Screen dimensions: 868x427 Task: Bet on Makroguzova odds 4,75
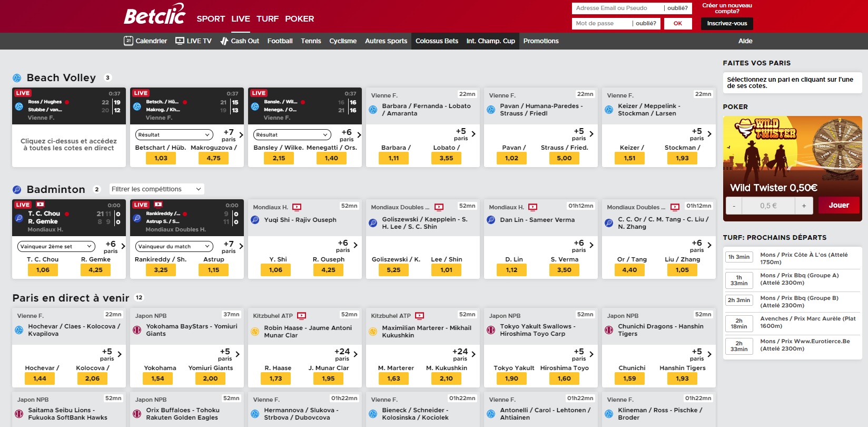[213, 158]
